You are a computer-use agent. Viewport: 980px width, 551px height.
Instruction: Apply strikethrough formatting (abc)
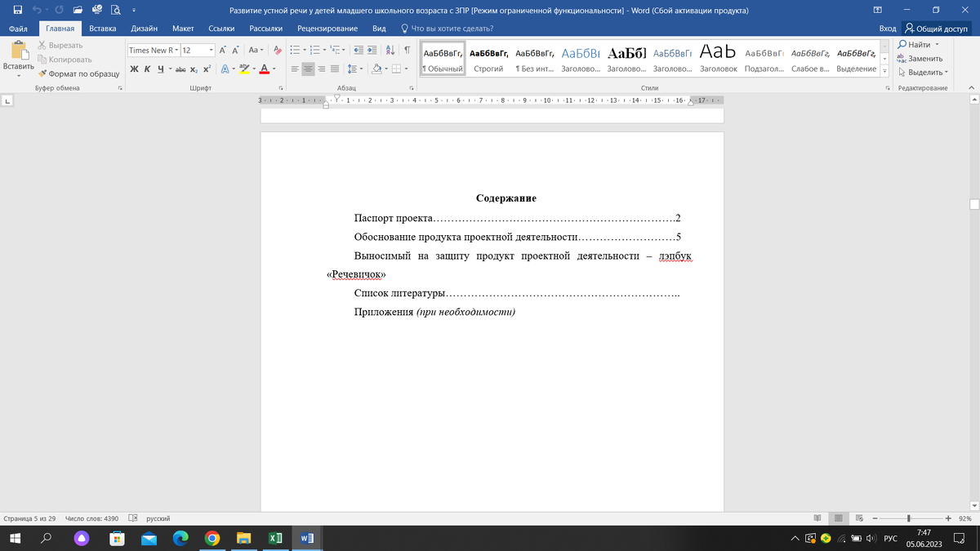pos(180,69)
